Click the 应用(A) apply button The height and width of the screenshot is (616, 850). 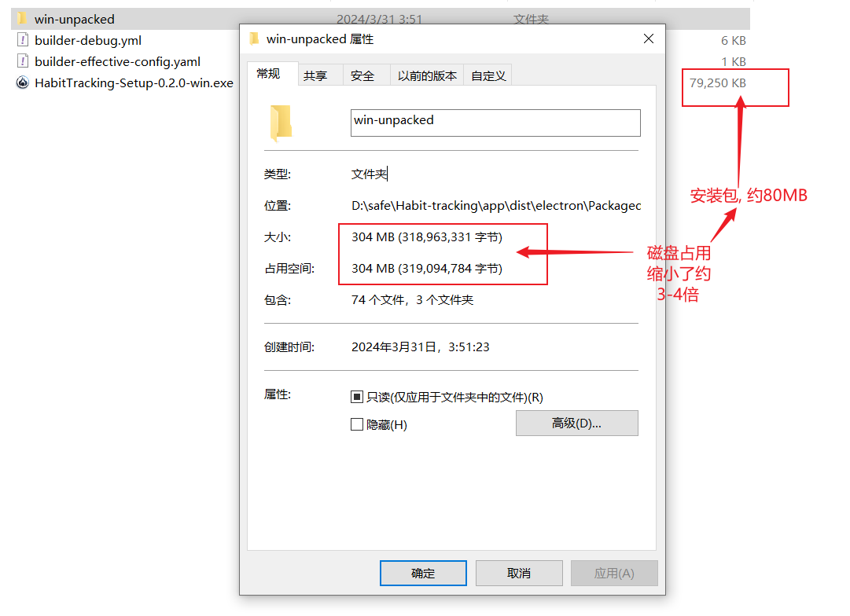(x=614, y=574)
